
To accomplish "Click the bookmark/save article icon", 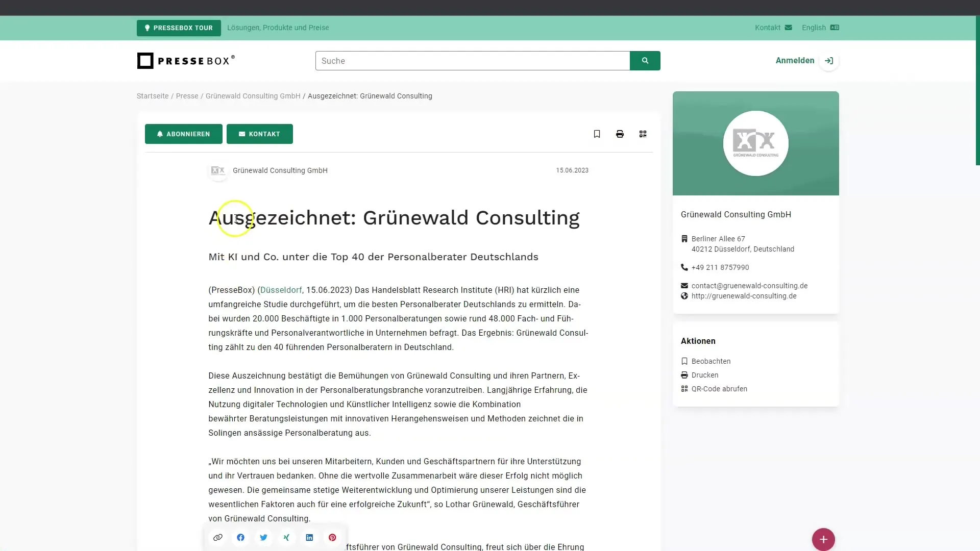I will (597, 134).
